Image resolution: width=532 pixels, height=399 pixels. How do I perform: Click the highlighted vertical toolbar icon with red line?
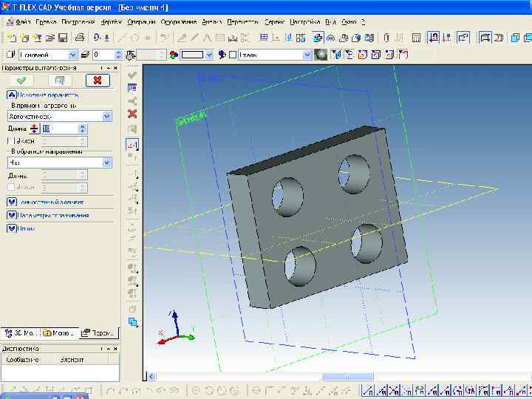click(132, 145)
